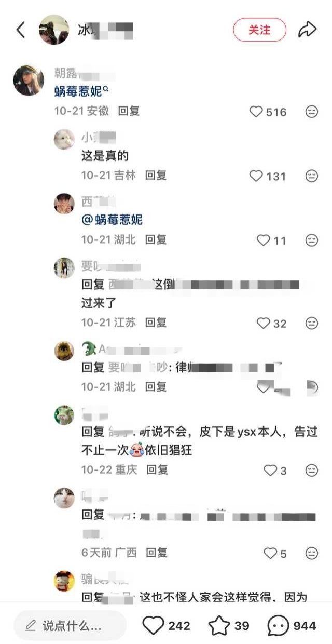Tap the back arrow icon
This screenshot has width=332, height=644.
coord(21,30)
